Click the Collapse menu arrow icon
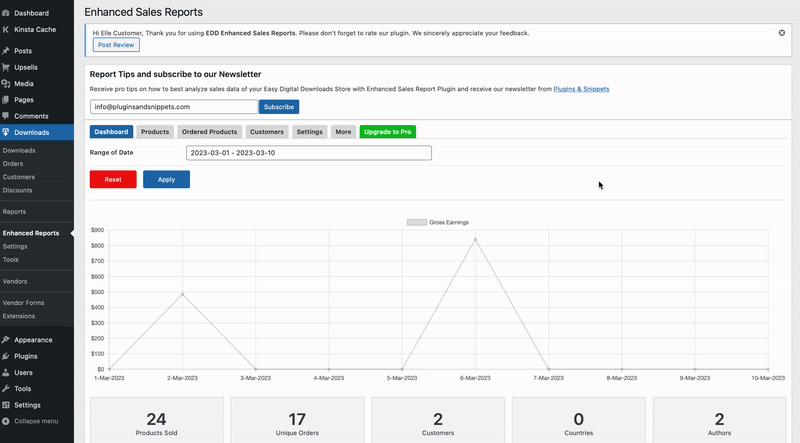Screen dimensions: 800x443 click(6, 422)
